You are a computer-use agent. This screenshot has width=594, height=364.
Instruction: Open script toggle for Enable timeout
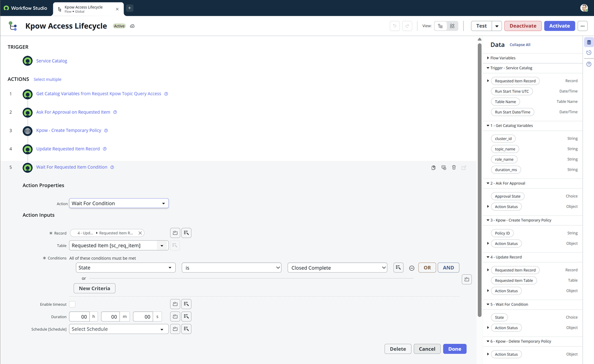pos(175,304)
